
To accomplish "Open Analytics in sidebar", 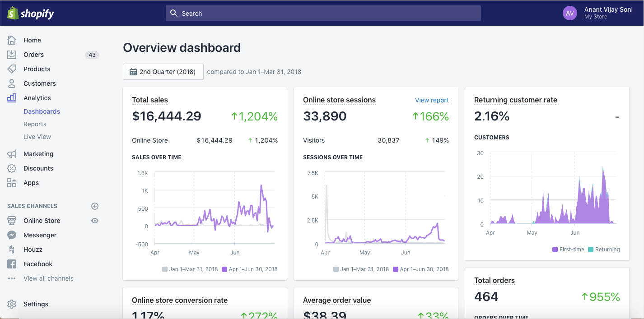I will pyautogui.click(x=37, y=98).
